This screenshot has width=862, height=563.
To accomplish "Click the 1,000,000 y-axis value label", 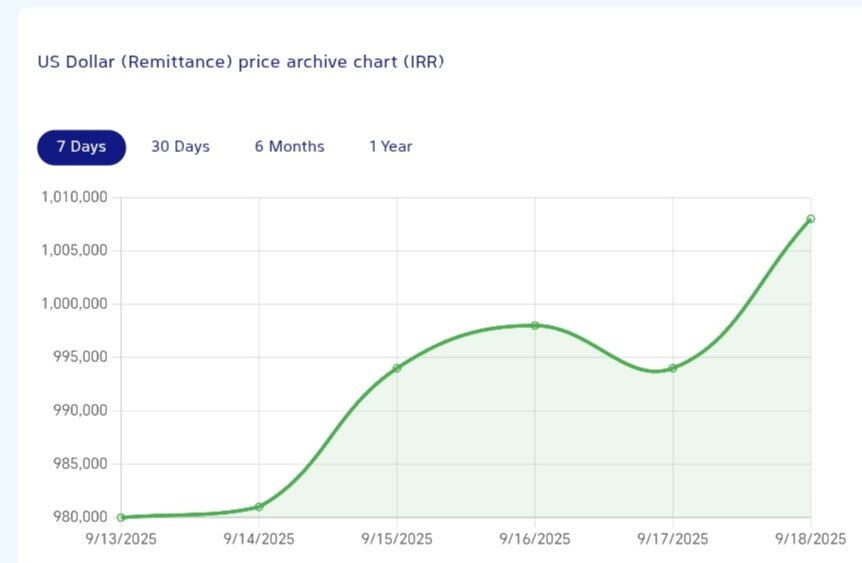I will [75, 304].
